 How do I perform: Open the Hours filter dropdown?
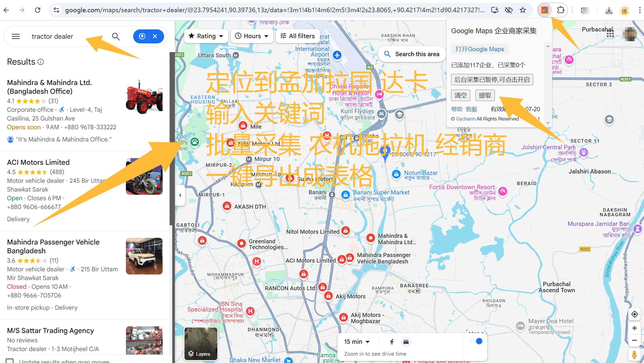pyautogui.click(x=252, y=36)
